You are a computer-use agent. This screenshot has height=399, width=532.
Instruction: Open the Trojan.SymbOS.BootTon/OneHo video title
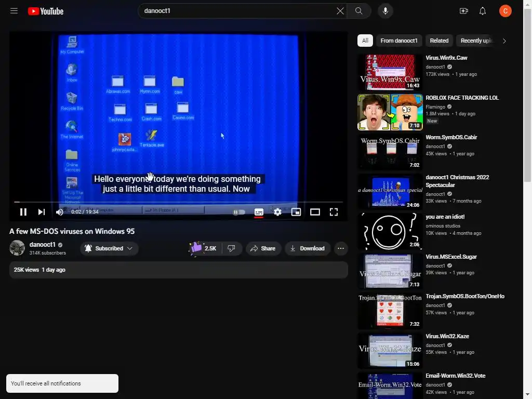465,297
